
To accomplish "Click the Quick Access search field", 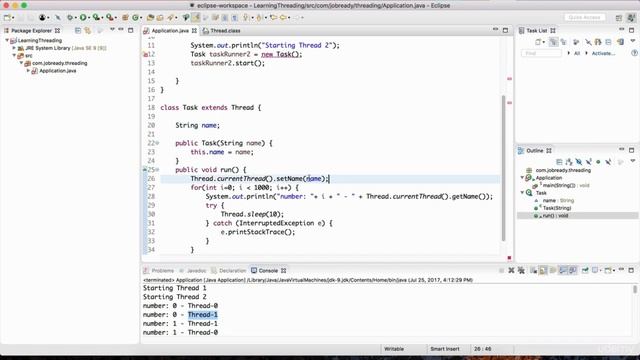I will pyautogui.click(x=584, y=18).
